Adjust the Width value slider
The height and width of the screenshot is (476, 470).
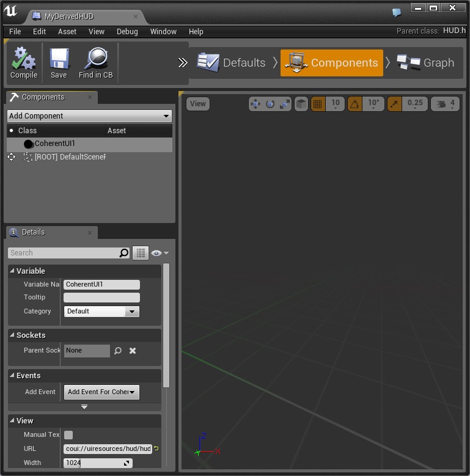click(x=98, y=463)
